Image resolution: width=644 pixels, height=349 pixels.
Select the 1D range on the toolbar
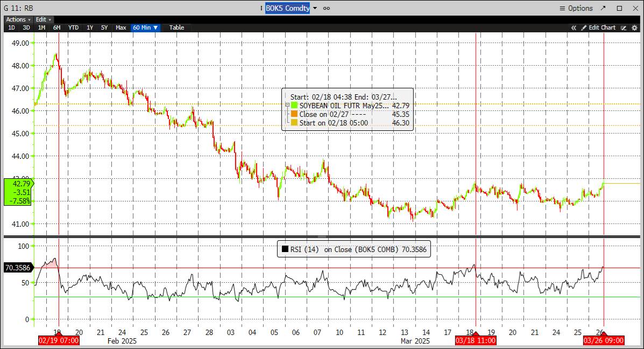click(x=11, y=27)
